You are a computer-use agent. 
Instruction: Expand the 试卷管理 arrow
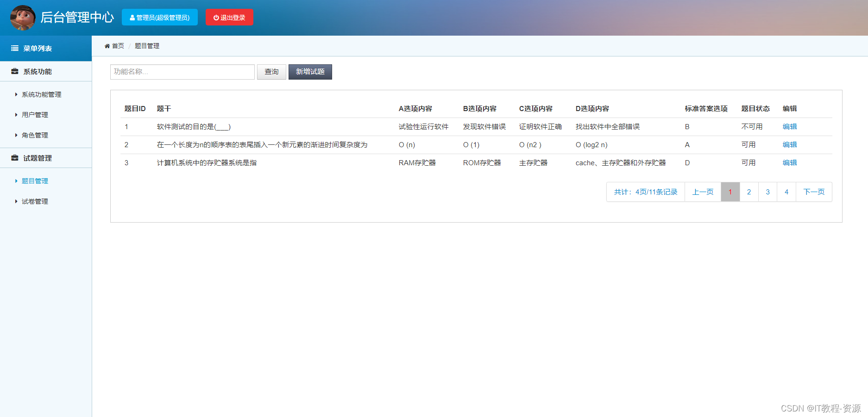point(16,201)
